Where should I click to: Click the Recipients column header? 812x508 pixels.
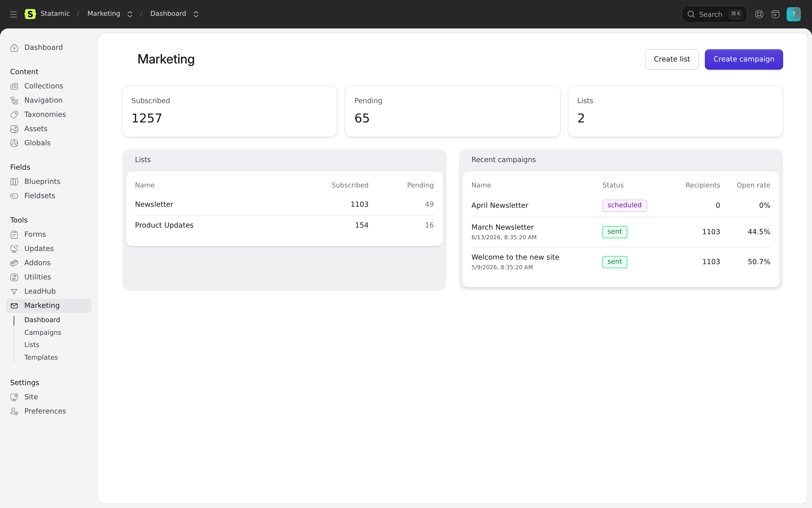click(703, 185)
